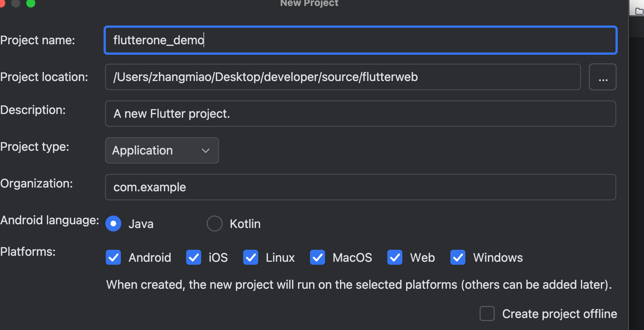Toggle the Linux platform checkbox
Screen dimensions: 644x330
(251, 258)
